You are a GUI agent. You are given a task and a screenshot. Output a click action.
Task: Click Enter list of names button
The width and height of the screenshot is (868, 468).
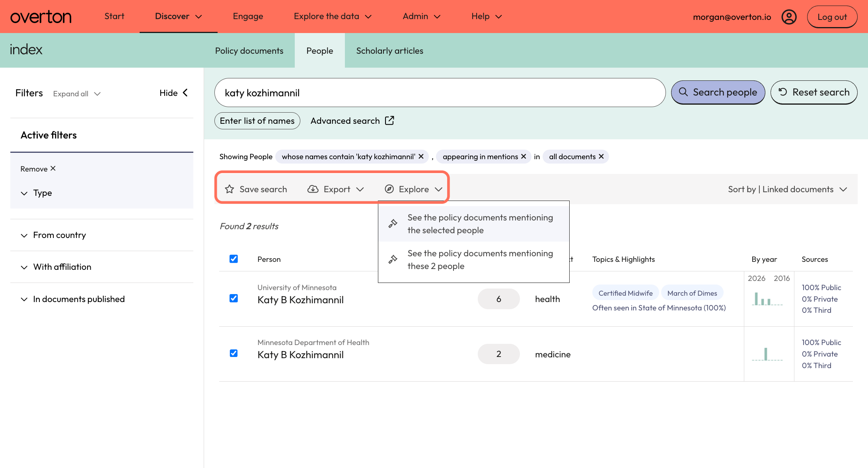pos(257,121)
